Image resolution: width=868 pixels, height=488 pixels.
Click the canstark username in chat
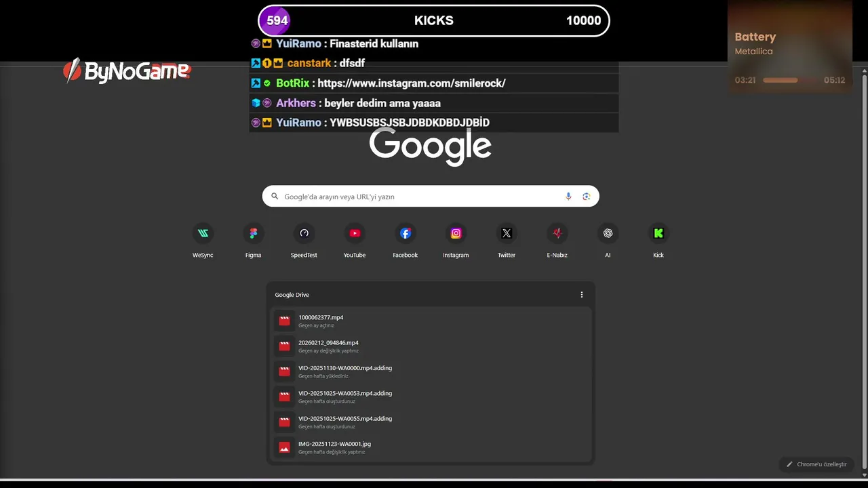pos(309,63)
